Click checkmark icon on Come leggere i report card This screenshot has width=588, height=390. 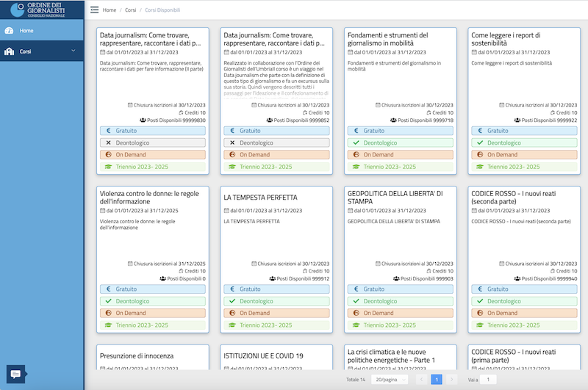click(479, 142)
